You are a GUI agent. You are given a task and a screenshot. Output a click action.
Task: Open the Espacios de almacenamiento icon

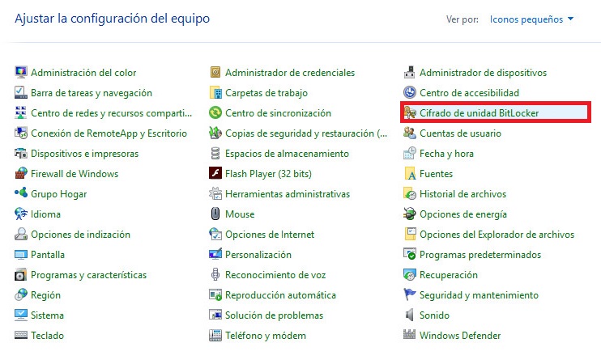(215, 153)
